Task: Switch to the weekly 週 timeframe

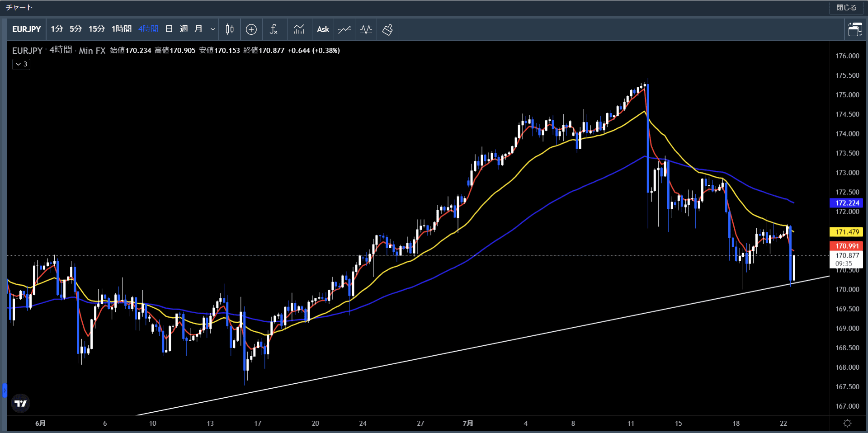Action: point(184,29)
